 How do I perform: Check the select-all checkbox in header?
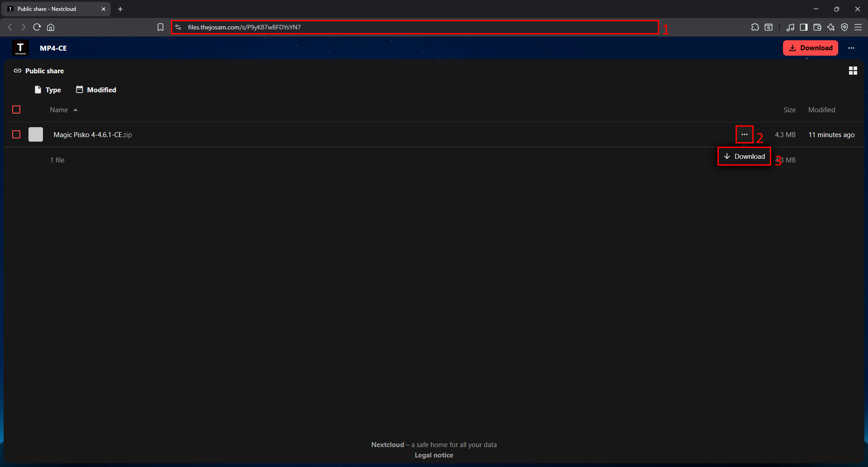click(x=16, y=110)
